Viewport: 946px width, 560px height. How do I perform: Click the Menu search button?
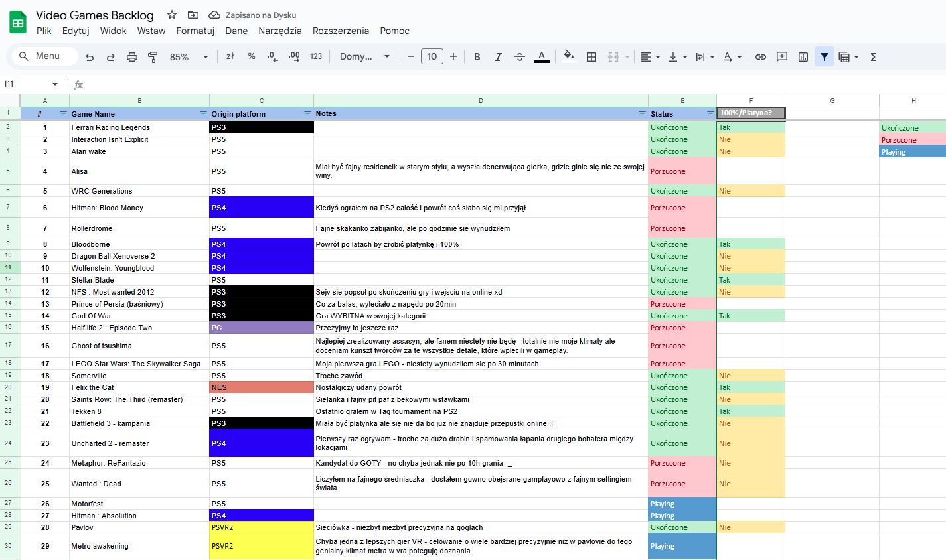[40, 56]
